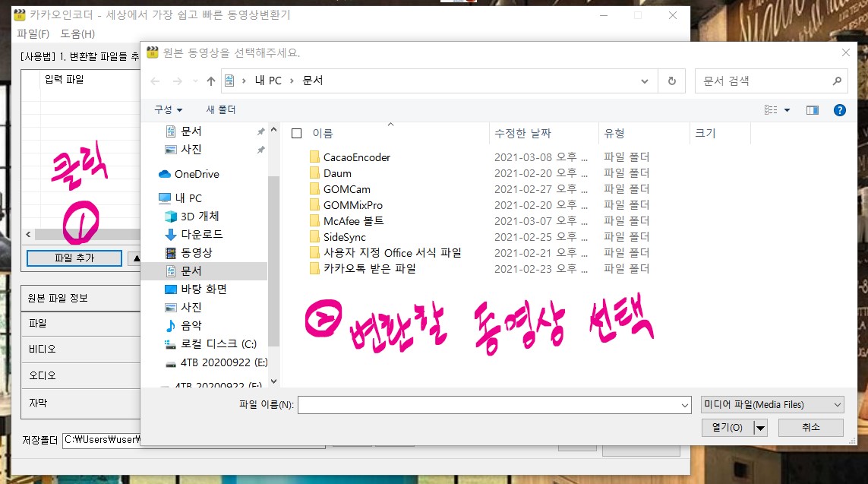The height and width of the screenshot is (484, 868).
Task: Open help with the question mark icon
Action: [839, 110]
